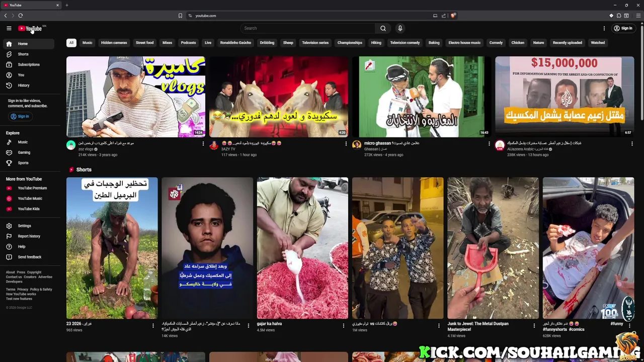The width and height of the screenshot is (644, 362).
Task: Open the Copyright footer link
Action: pyautogui.click(x=34, y=273)
